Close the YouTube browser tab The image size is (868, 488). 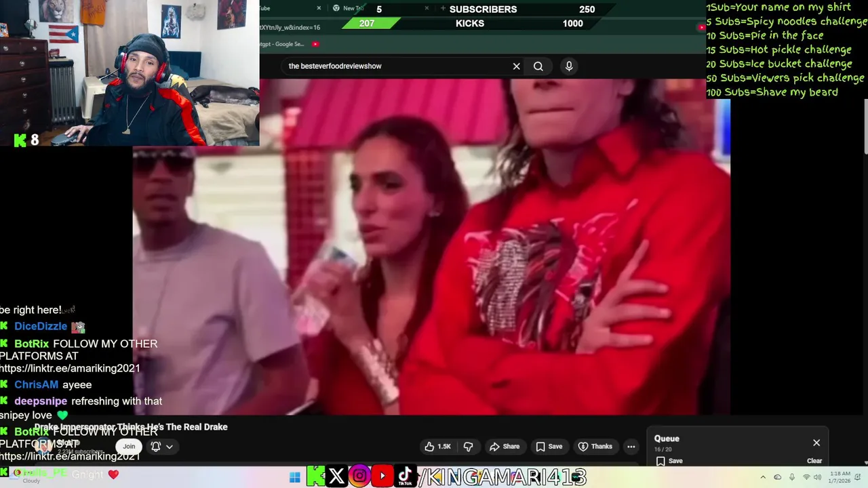click(319, 8)
